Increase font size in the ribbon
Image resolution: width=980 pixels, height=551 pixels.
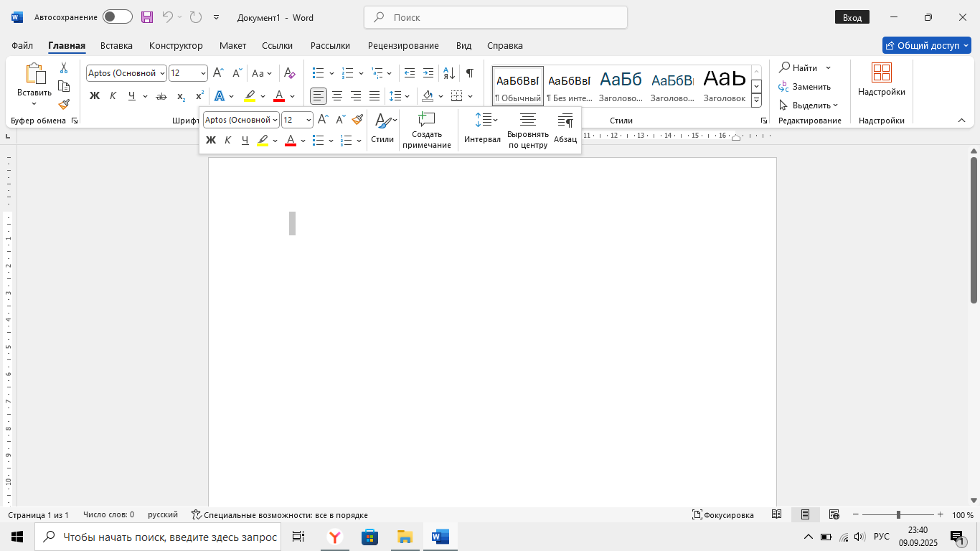click(x=219, y=73)
